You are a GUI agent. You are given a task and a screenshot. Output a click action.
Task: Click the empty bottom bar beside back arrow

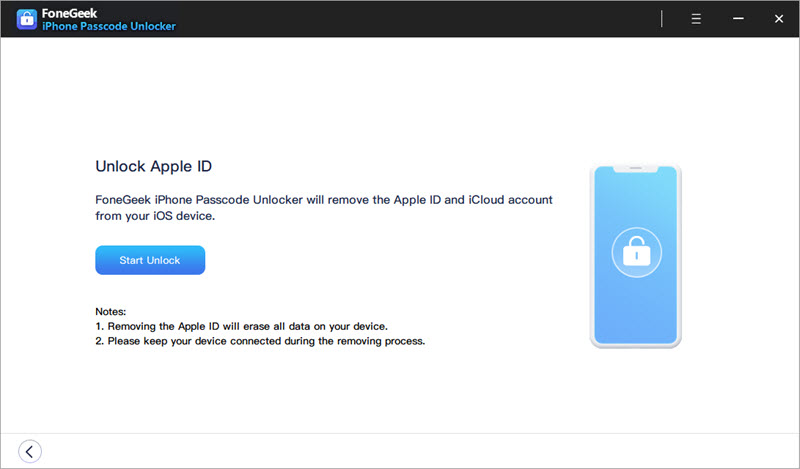click(400, 451)
